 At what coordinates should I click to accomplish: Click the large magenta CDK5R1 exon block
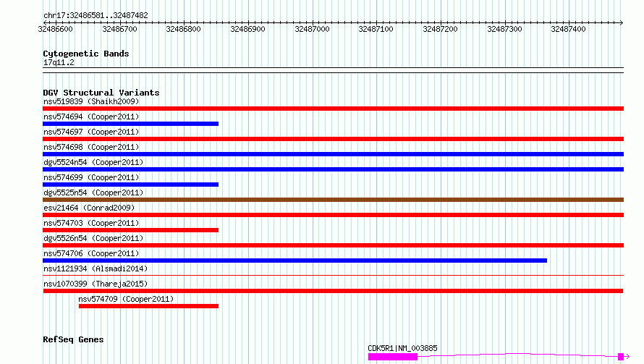pyautogui.click(x=393, y=357)
